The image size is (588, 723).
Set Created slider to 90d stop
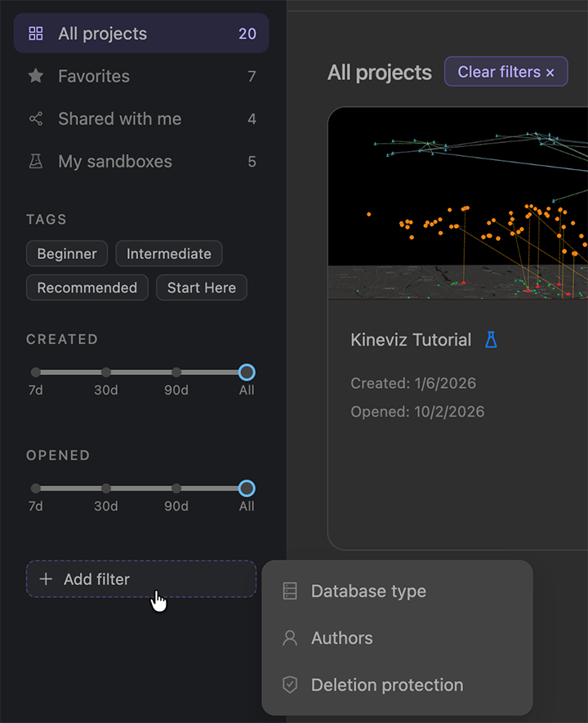click(x=176, y=372)
